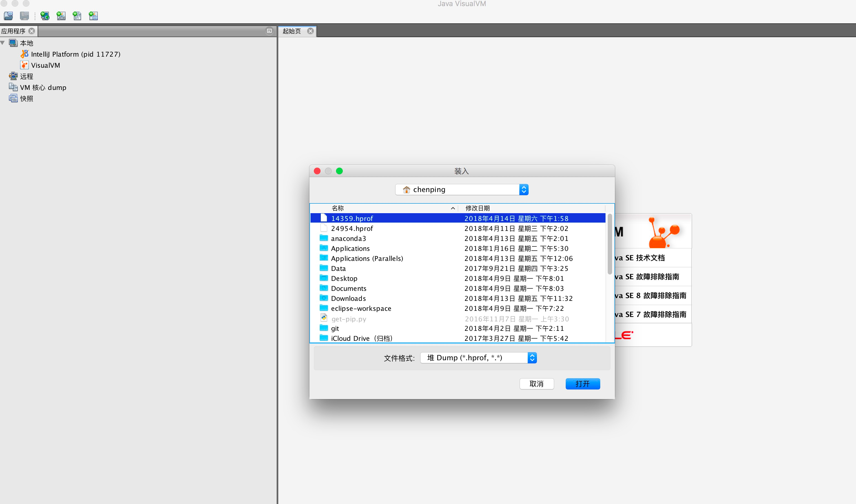Screen dimensions: 856x504
Task: Open Java SE 8 故障排除指南 link
Action: click(x=650, y=296)
